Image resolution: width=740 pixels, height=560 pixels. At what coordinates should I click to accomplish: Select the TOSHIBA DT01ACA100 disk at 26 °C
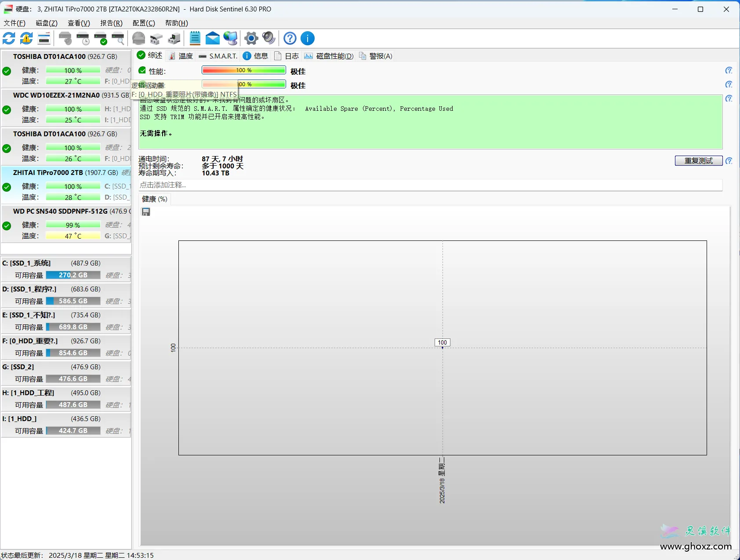[x=66, y=146]
